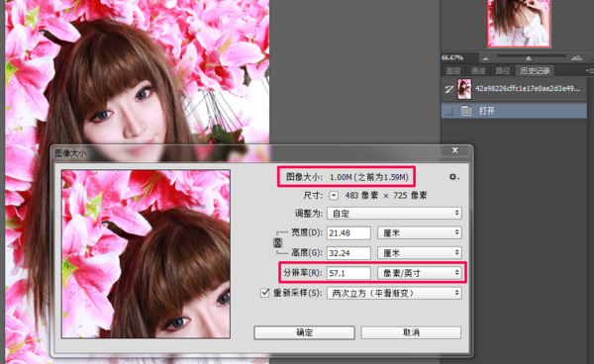Click the zoom in large mountains icon

coord(576,57)
